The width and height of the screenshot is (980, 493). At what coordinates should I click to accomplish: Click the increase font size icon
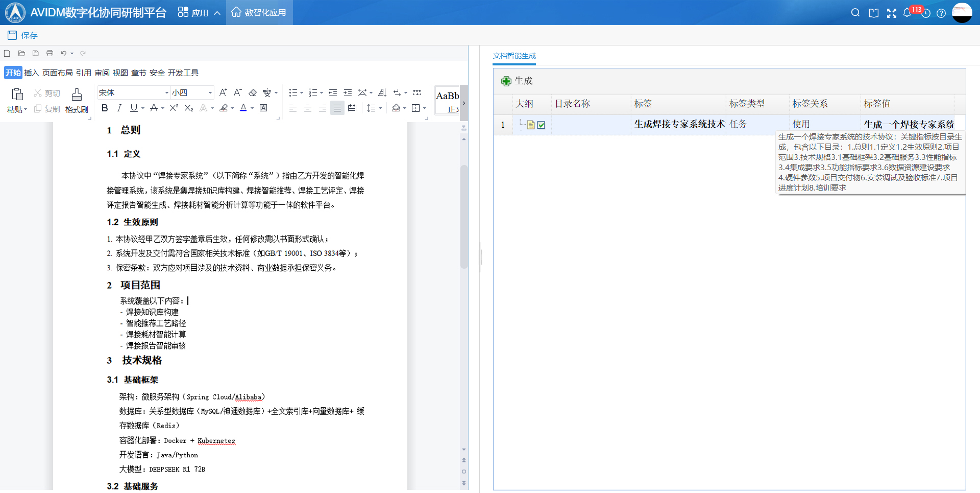[x=223, y=92]
